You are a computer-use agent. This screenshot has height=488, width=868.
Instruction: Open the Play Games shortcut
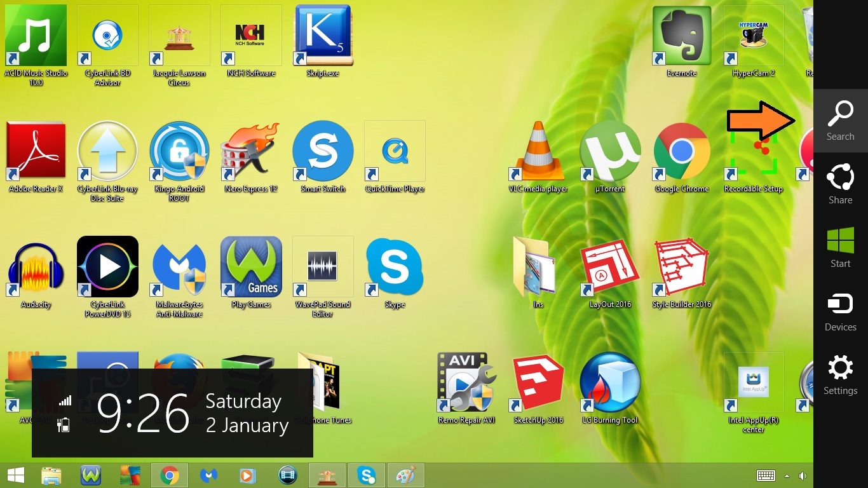click(251, 267)
